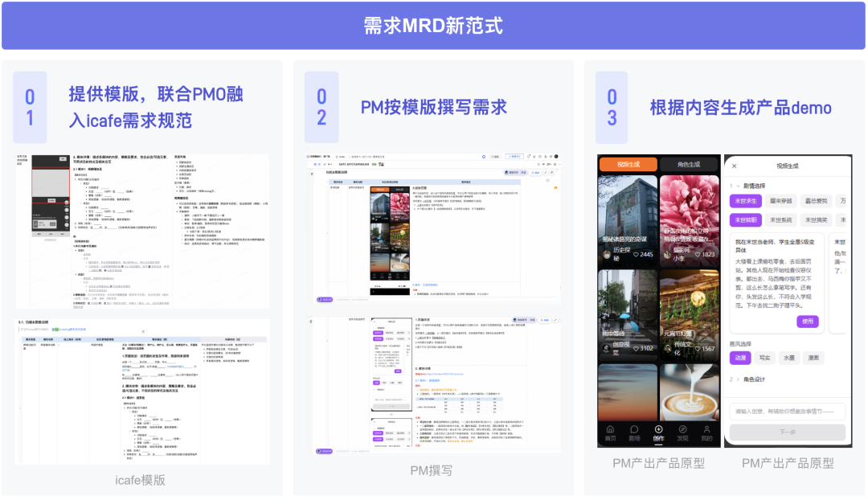Open the building mural video thumbnail
This screenshot has height=500, width=868.
[627, 220]
